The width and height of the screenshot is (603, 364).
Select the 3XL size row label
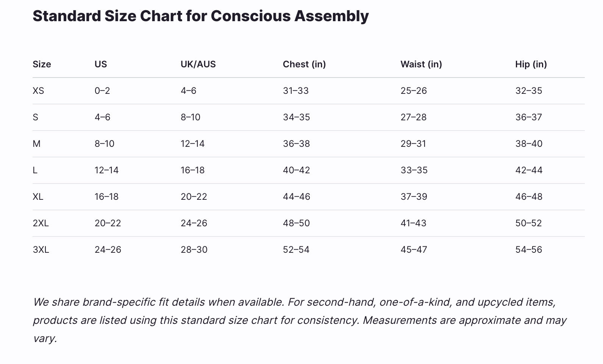(41, 250)
